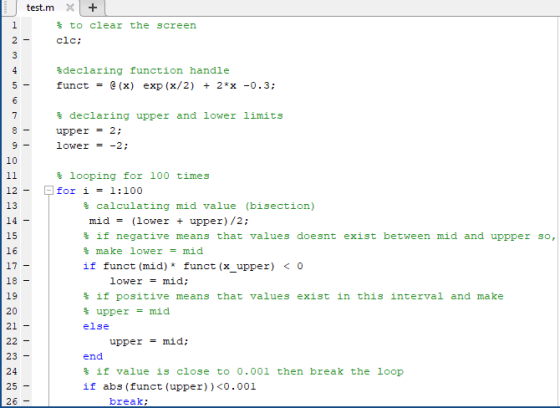Close the test.m tab
Screen dimensions: 560x408
pyautogui.click(x=70, y=8)
